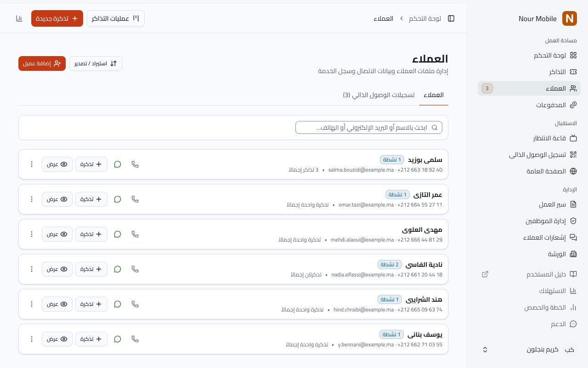This screenshot has width=588, height=368.
Task: Open استيراد / تصدير button
Action: (x=96, y=63)
